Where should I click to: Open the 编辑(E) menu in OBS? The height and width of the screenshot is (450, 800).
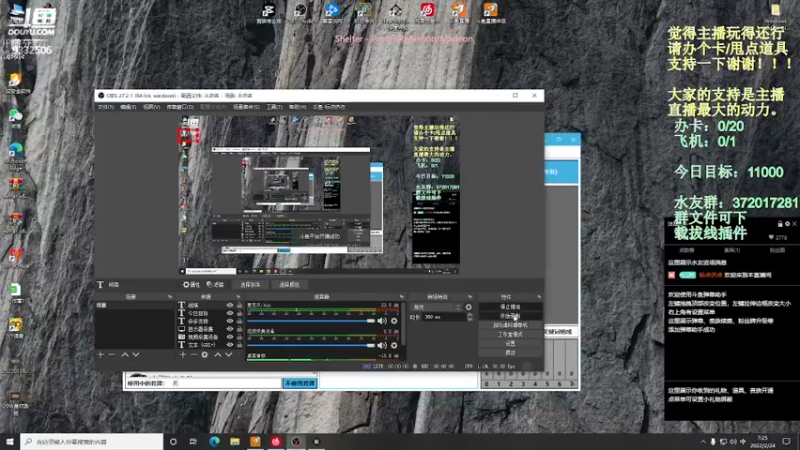[x=128, y=107]
